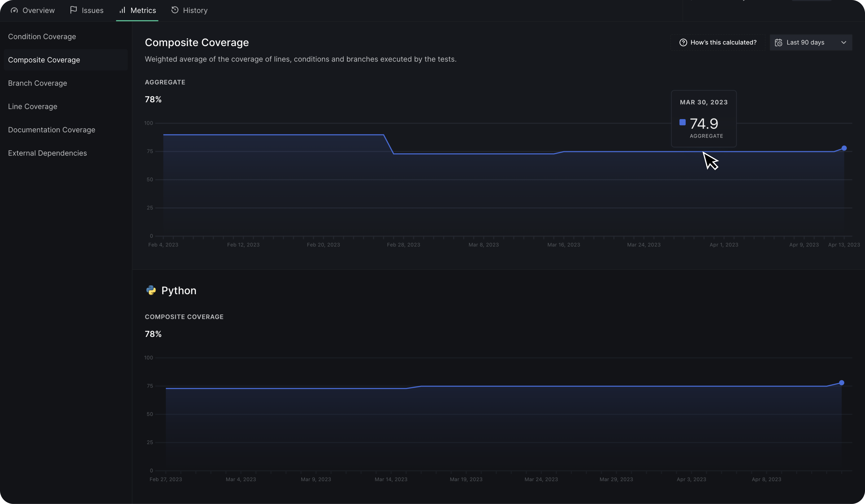This screenshot has height=504, width=865.
Task: Click the History clock icon
Action: coord(175,10)
